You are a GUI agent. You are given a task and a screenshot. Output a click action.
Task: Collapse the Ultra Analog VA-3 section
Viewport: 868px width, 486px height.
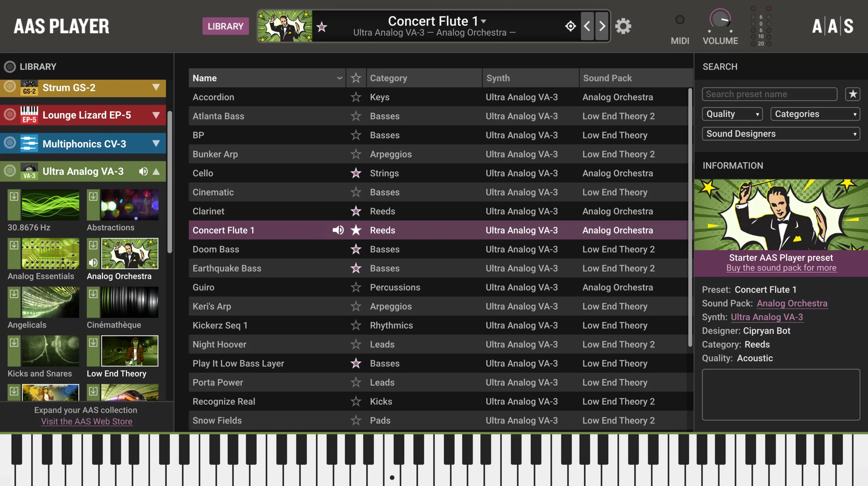point(156,171)
